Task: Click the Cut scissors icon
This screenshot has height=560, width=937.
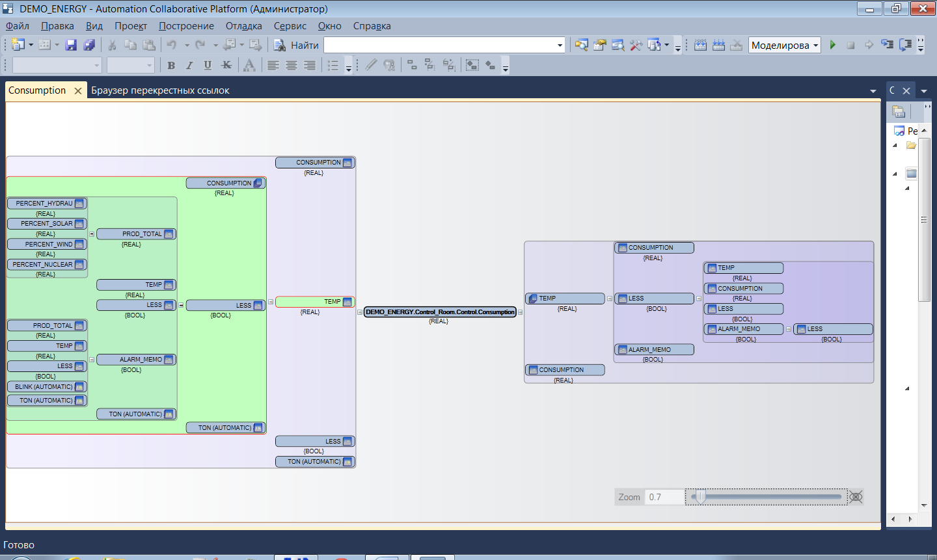Action: click(x=112, y=45)
